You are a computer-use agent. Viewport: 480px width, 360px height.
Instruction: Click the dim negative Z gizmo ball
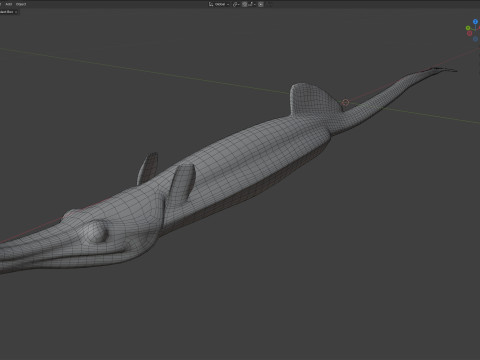pos(475,39)
